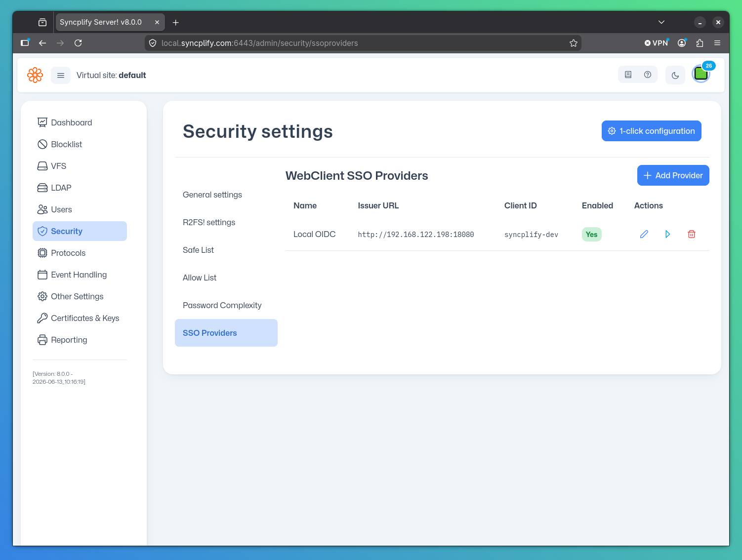The image size is (742, 560).
Task: Click the VPN indicator in browser toolbar
Action: pos(656,43)
